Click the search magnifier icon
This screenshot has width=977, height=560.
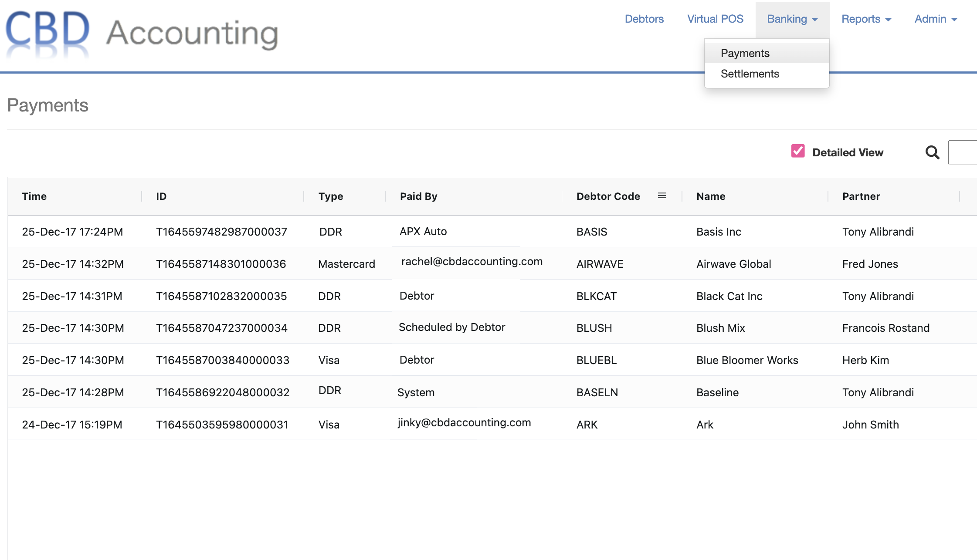click(932, 152)
